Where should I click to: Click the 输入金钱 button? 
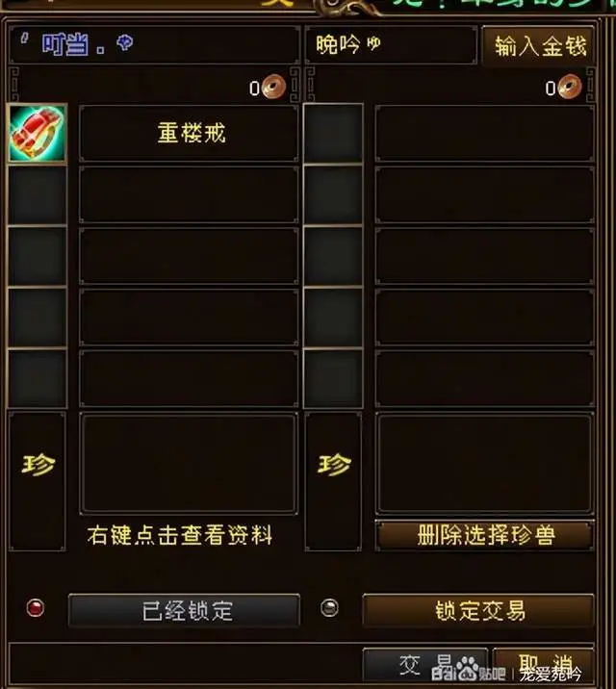tap(539, 45)
